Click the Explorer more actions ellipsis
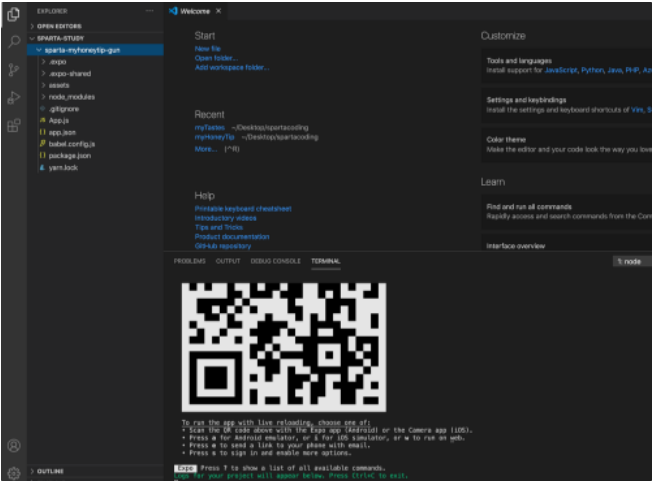 coord(149,11)
